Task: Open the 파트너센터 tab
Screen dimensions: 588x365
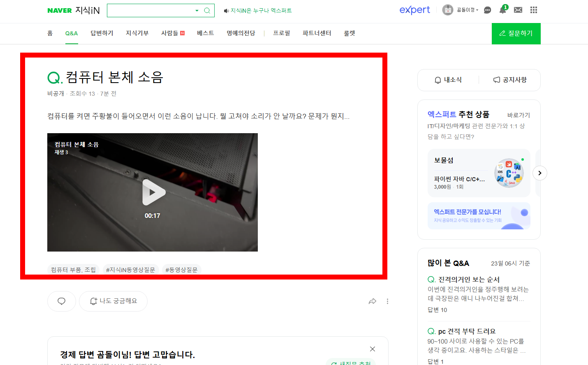Action: point(317,33)
